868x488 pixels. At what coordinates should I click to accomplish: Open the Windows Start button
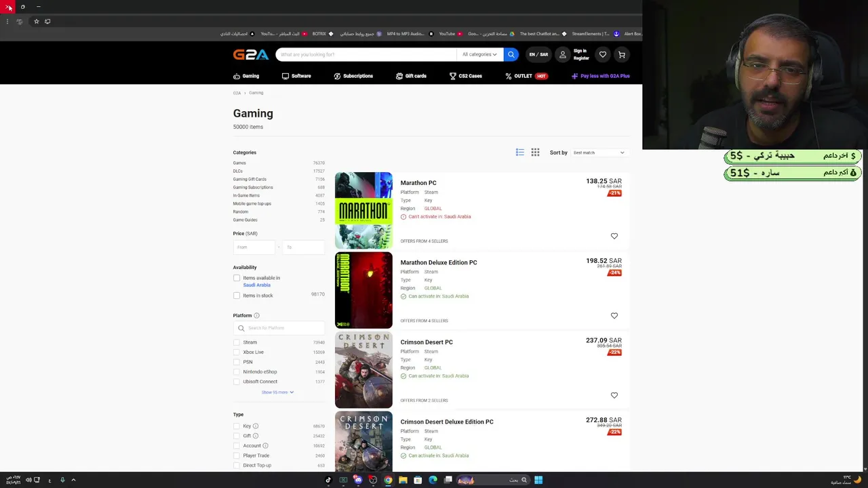point(538,480)
